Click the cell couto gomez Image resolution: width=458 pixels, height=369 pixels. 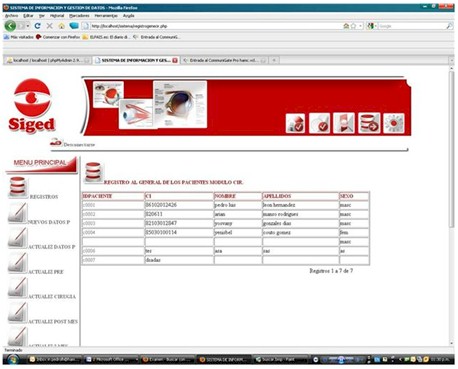click(x=300, y=233)
